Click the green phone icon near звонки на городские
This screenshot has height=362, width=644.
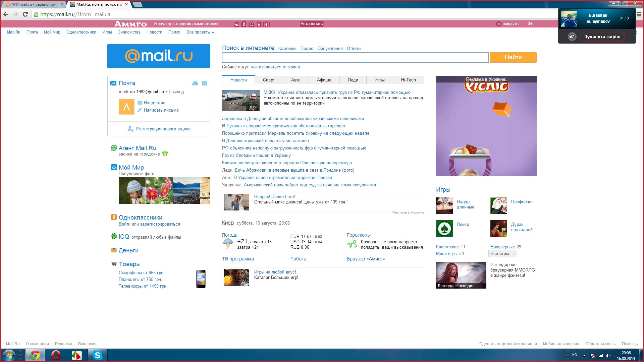pyautogui.click(x=165, y=154)
